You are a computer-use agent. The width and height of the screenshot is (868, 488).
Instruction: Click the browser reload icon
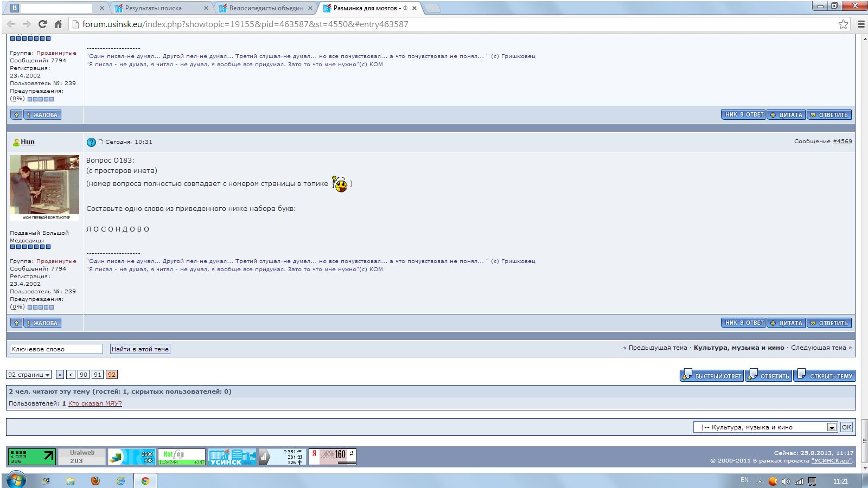[42, 24]
